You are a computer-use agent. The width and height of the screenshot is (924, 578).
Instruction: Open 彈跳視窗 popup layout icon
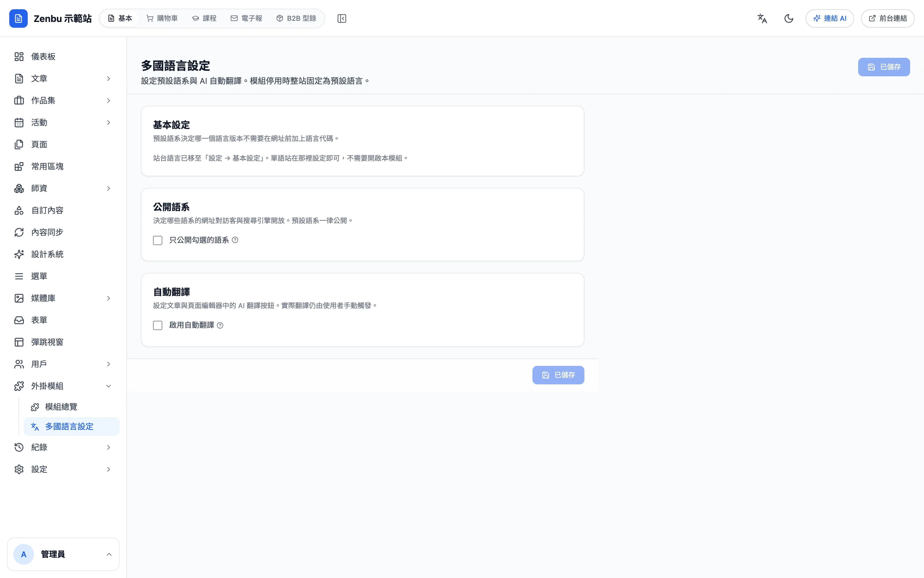pos(19,342)
